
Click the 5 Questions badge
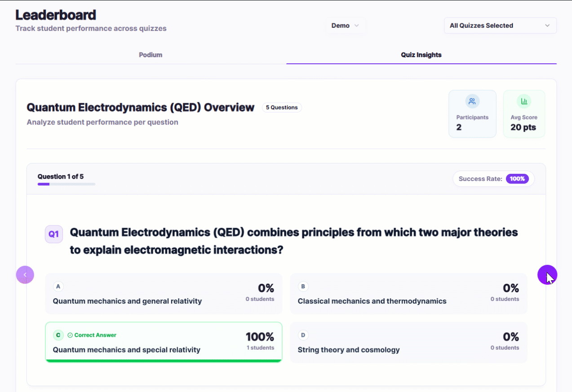point(282,107)
